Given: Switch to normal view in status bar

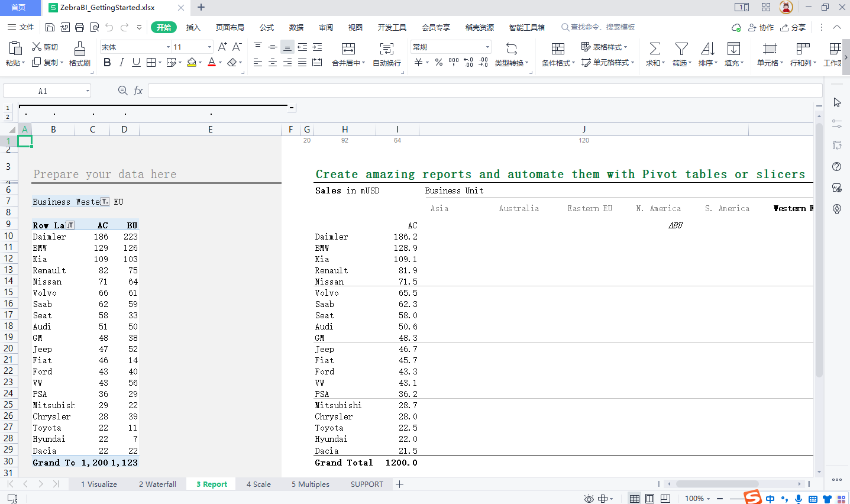Looking at the screenshot, I should [x=634, y=499].
